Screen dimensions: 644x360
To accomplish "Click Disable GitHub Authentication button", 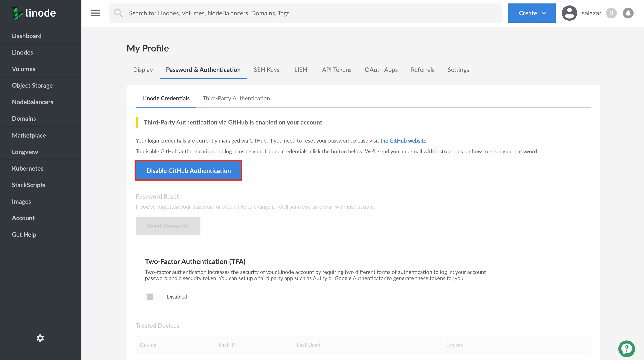I will tap(188, 170).
